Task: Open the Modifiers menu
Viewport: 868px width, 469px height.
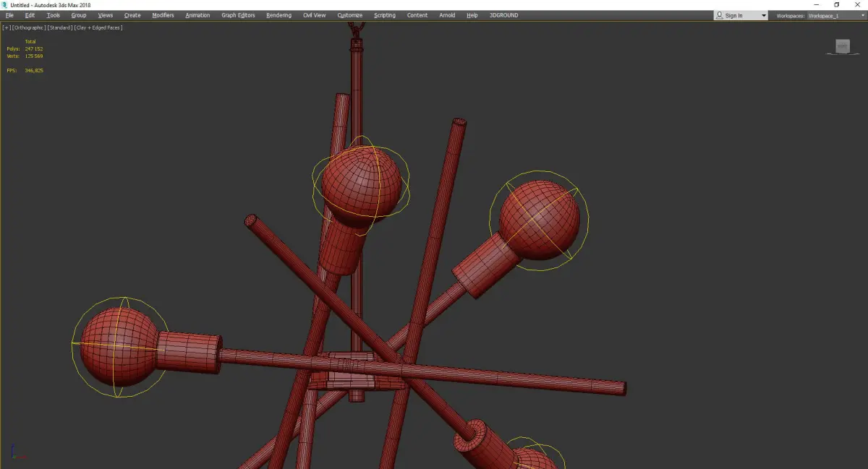Action: [163, 15]
